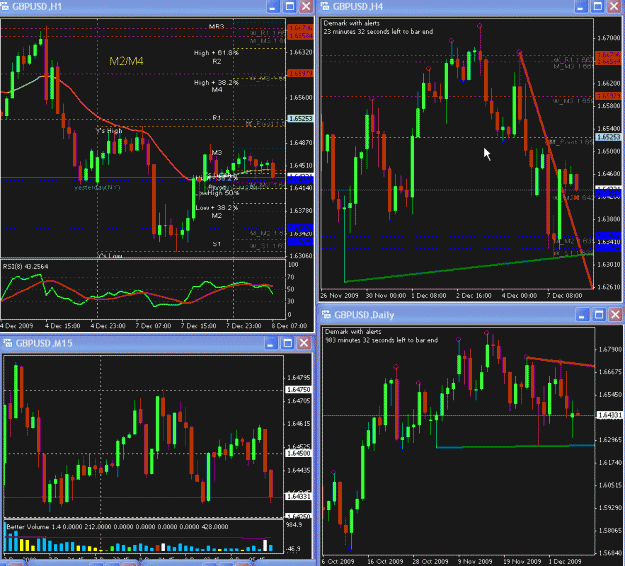
Task: Maximize the GBPUSD,M15 chart window
Action: [x=287, y=343]
